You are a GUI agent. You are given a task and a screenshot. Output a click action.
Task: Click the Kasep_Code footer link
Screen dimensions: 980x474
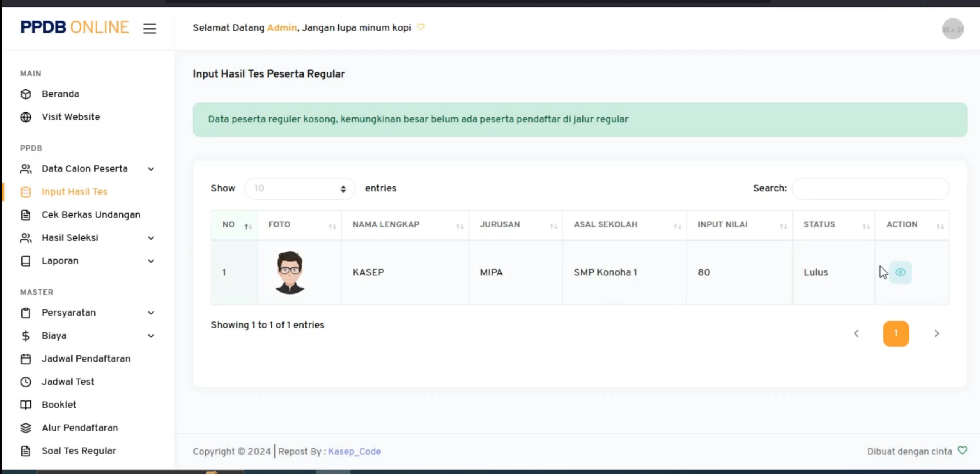pyautogui.click(x=354, y=451)
